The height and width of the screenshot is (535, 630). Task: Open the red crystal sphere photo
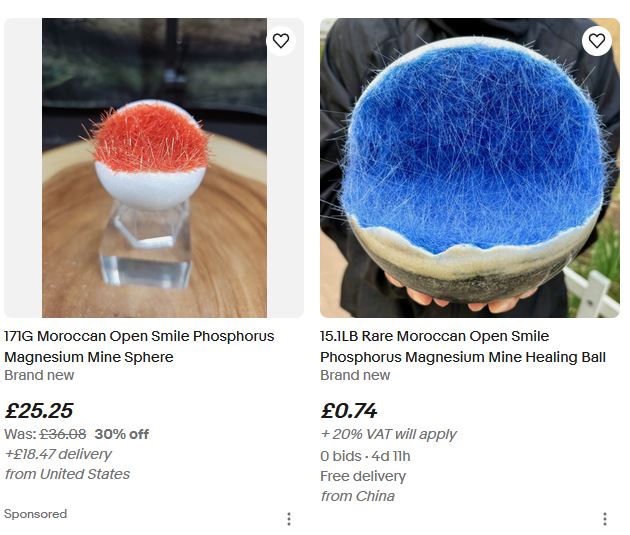click(154, 168)
